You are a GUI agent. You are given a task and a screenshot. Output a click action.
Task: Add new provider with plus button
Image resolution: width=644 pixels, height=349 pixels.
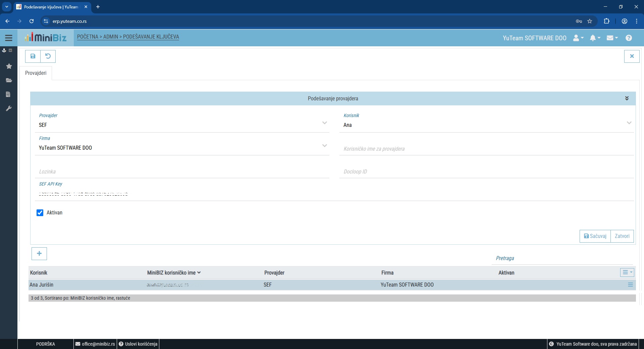(x=39, y=253)
